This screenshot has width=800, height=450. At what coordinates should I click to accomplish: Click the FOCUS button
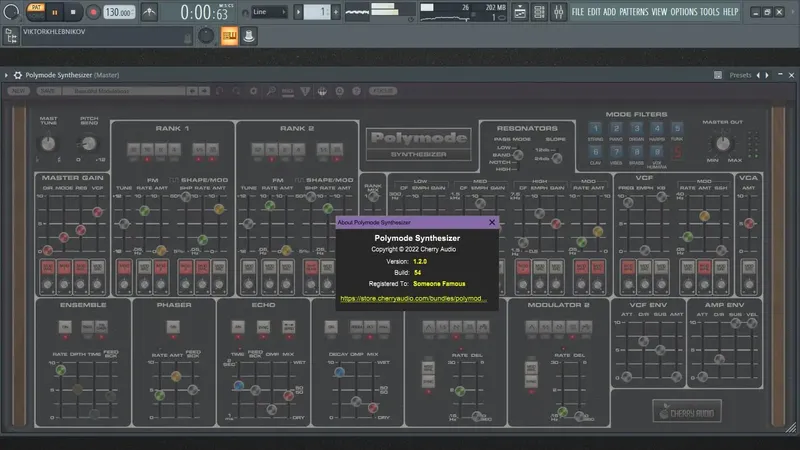383,91
